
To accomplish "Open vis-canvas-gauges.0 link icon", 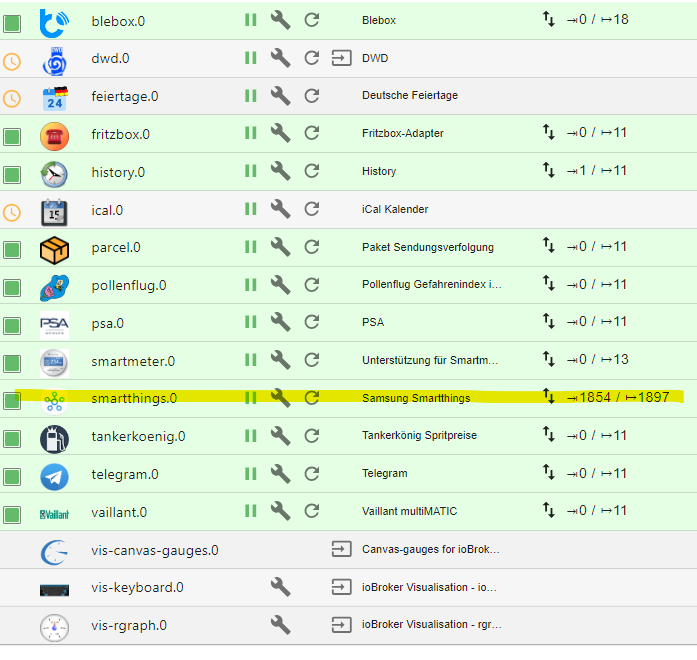I will tap(342, 549).
